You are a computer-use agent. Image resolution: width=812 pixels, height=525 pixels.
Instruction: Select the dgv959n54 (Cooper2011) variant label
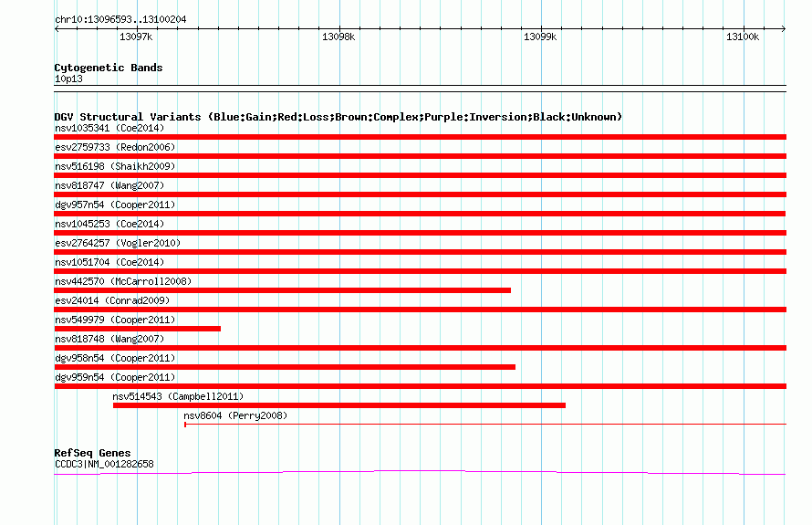pyautogui.click(x=115, y=377)
